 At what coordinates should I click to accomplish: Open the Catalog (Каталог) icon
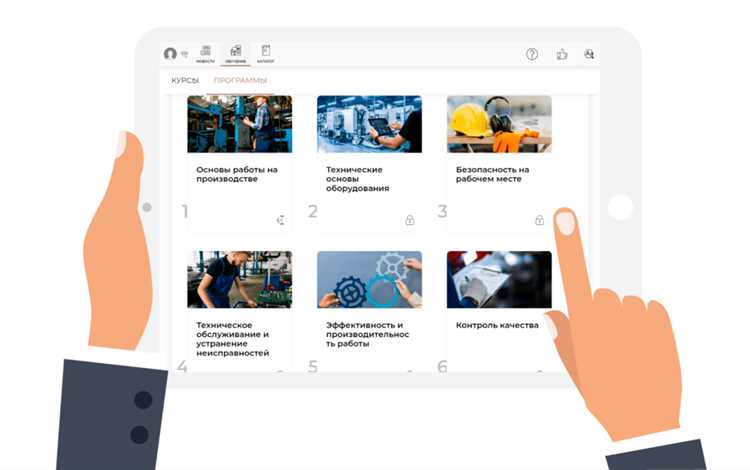click(x=266, y=53)
